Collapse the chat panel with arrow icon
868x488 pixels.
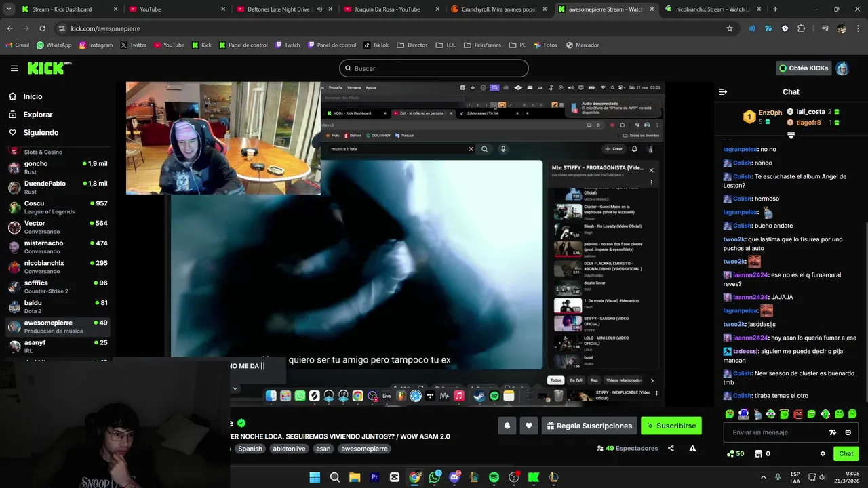coord(723,91)
